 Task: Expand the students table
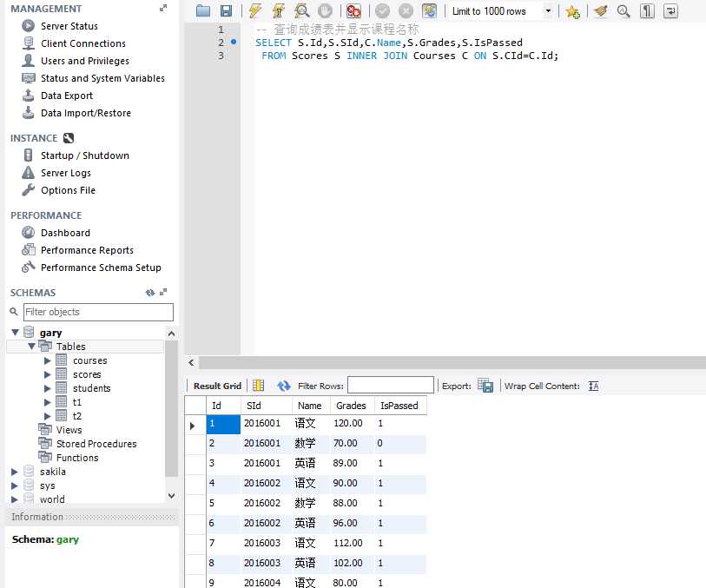(47, 388)
